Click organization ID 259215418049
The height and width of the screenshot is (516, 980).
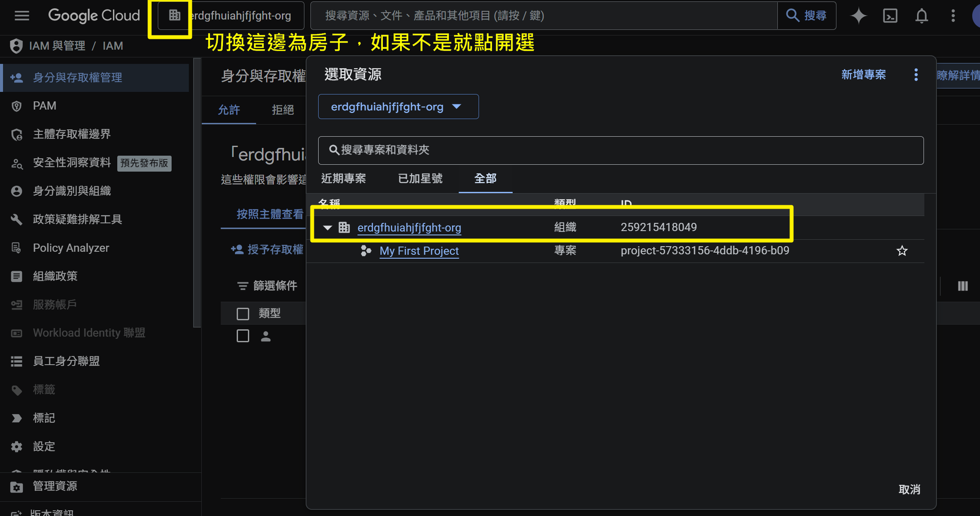658,227
